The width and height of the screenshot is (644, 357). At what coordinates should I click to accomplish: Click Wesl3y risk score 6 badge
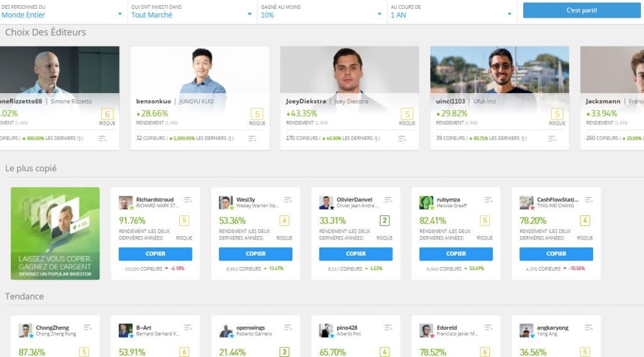[284, 221]
